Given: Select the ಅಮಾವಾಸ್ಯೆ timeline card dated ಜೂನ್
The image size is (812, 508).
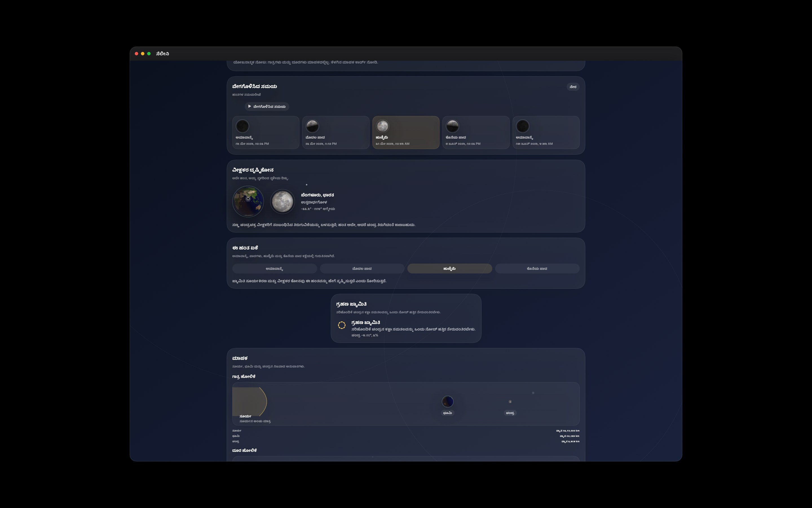Looking at the screenshot, I should pos(546,132).
